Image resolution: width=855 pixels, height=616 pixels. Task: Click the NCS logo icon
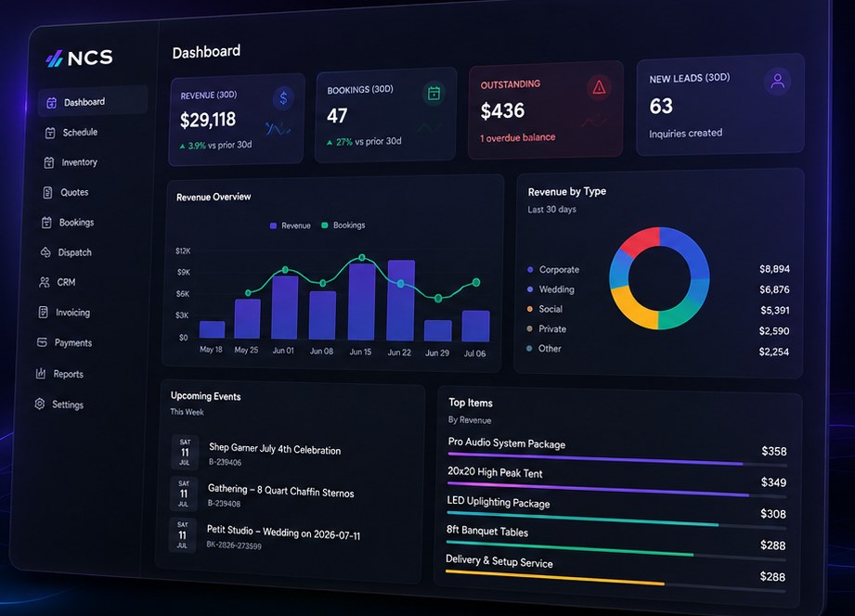point(54,58)
